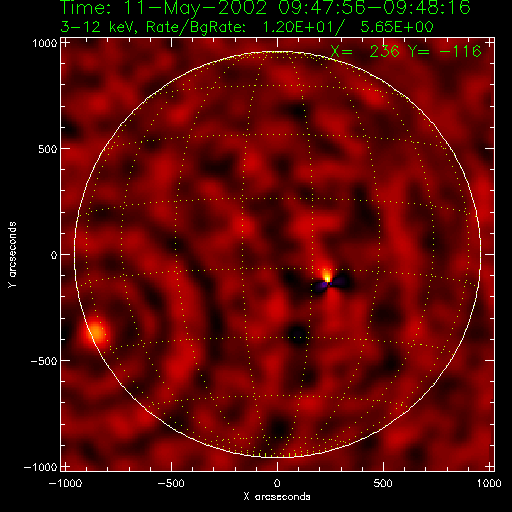This screenshot has width=512, height=512.
Task: Click the Y arcseconds axis label
Action: pyautogui.click(x=12, y=254)
